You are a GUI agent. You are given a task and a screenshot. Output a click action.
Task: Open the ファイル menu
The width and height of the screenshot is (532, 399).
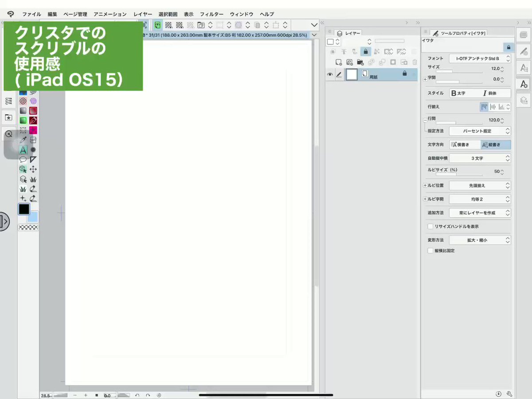click(x=31, y=14)
